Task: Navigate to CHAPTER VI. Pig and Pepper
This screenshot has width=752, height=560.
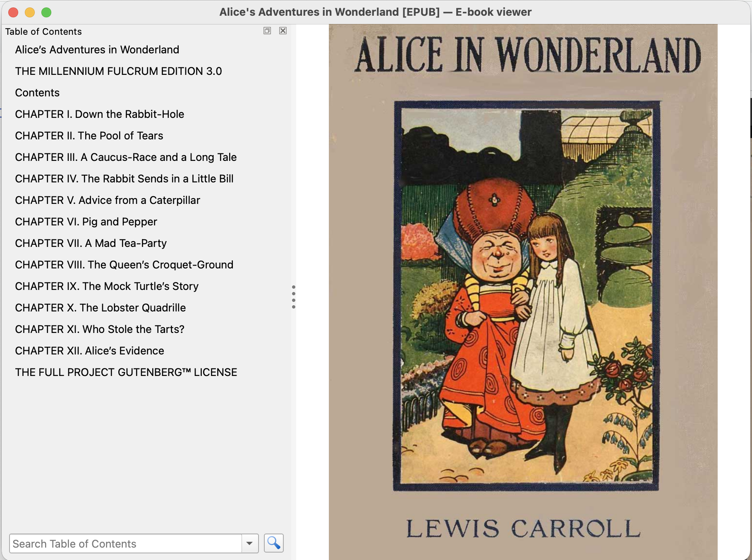Action: [x=86, y=222]
